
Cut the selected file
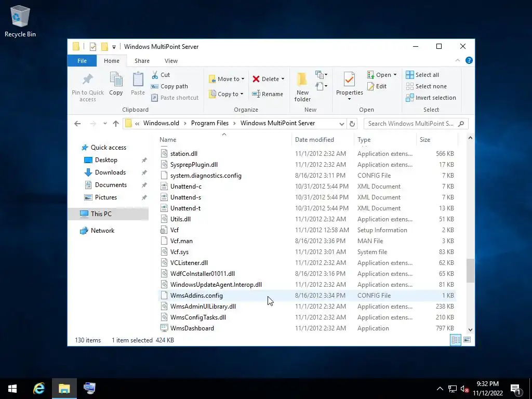point(161,75)
